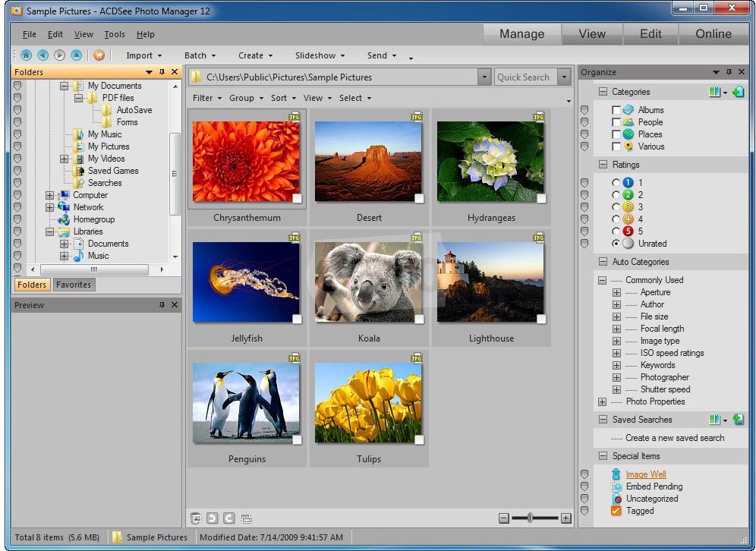Screen dimensions: 756x551
Task: Pin the Folders panel with pushpin icon
Action: (161, 72)
